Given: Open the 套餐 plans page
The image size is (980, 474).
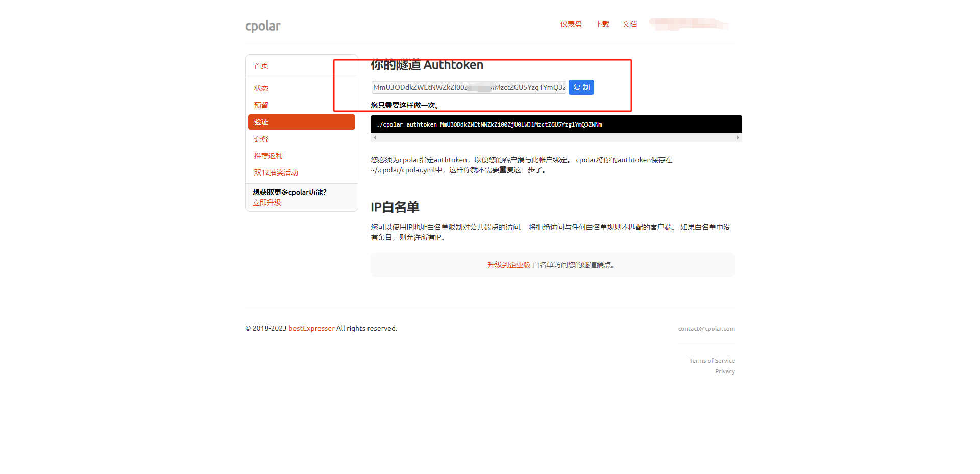Looking at the screenshot, I should point(261,138).
